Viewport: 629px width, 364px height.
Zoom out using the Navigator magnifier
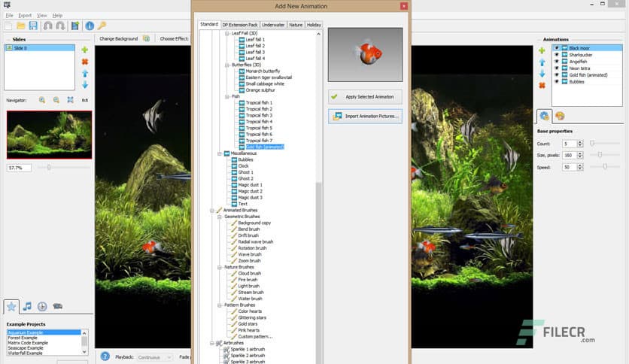pos(56,100)
